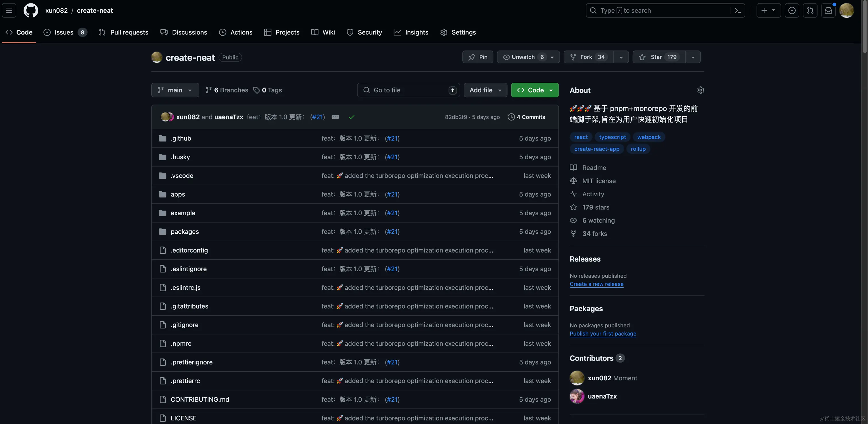Switch to the Actions tab
Screen dimensions: 868x424
(x=236, y=32)
